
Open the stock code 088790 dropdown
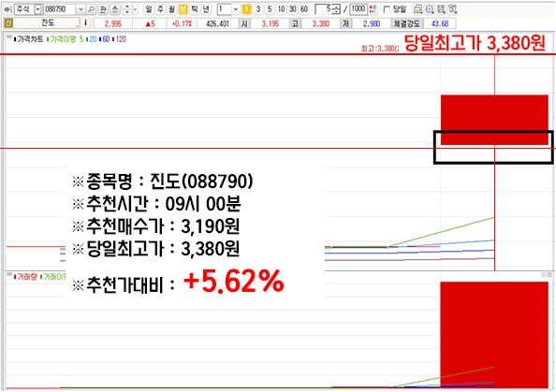80,9
